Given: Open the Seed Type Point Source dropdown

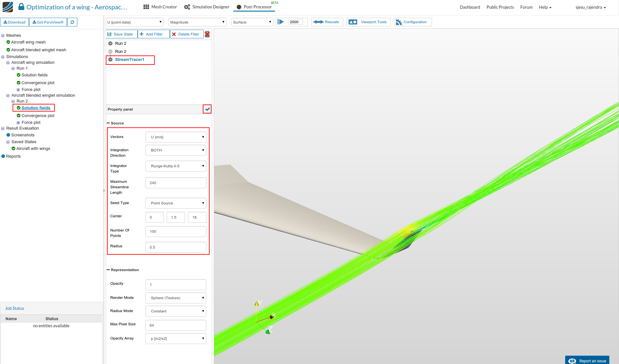Looking at the screenshot, I should coord(176,203).
